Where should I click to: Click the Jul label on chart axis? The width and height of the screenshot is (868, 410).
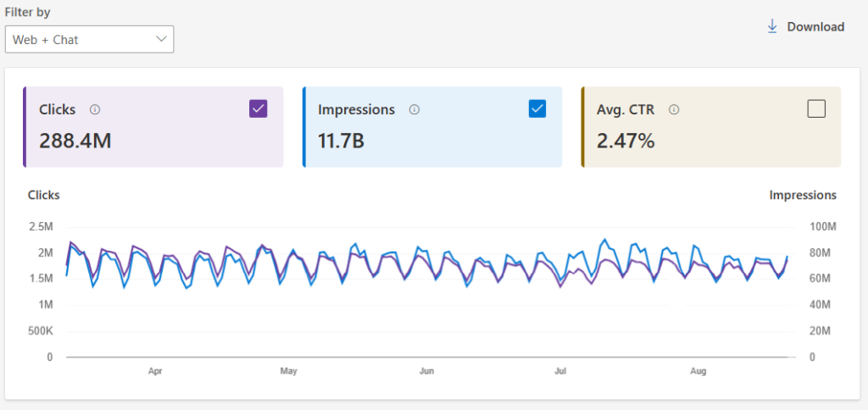(x=560, y=371)
